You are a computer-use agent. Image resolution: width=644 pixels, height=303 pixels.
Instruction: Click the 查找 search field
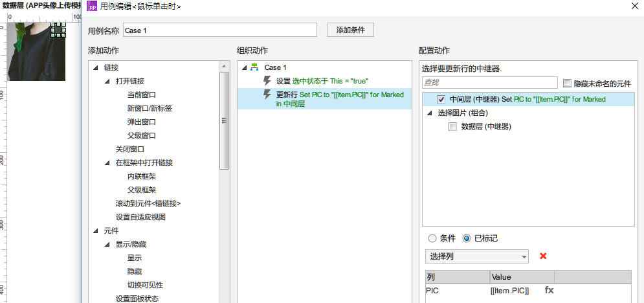point(489,82)
